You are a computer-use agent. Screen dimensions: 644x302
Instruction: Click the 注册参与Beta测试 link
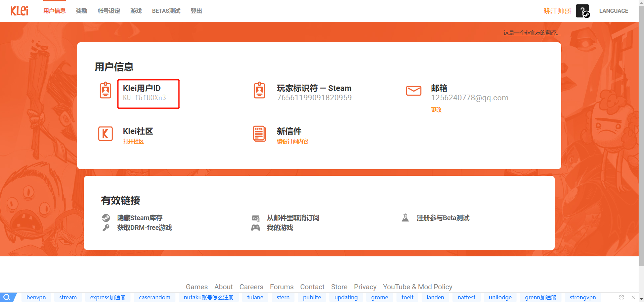point(443,218)
